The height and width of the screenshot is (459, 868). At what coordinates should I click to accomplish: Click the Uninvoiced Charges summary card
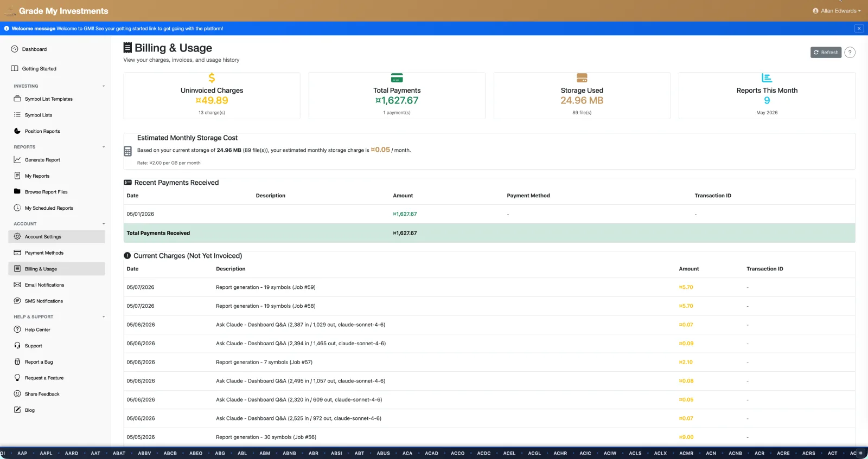click(212, 95)
